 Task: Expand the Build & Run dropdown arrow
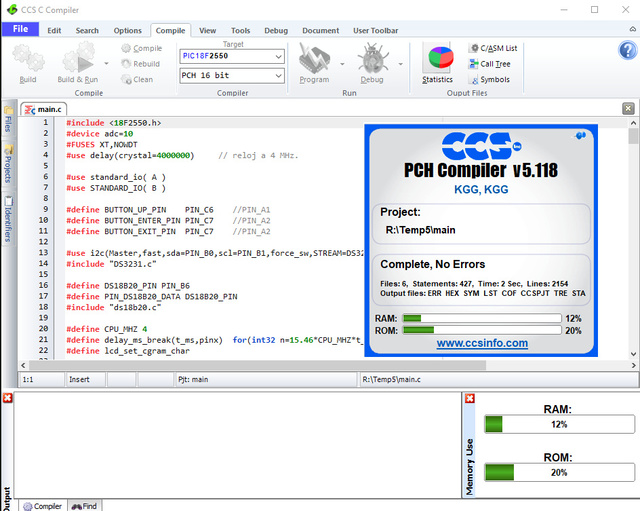tap(106, 64)
